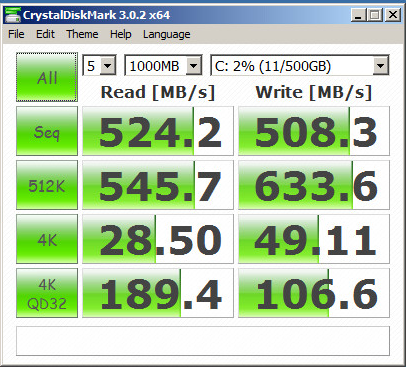Start the Seq sequential test
406x367 pixels.
(x=47, y=131)
